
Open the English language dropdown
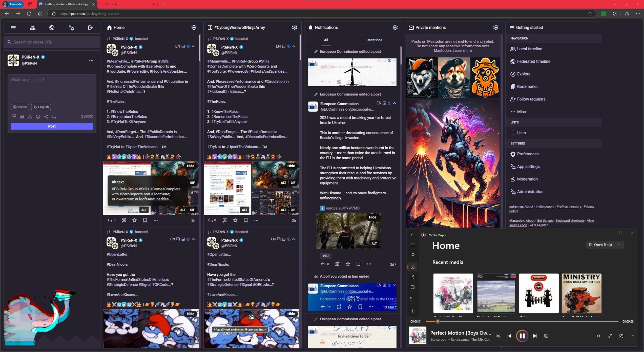[41, 107]
